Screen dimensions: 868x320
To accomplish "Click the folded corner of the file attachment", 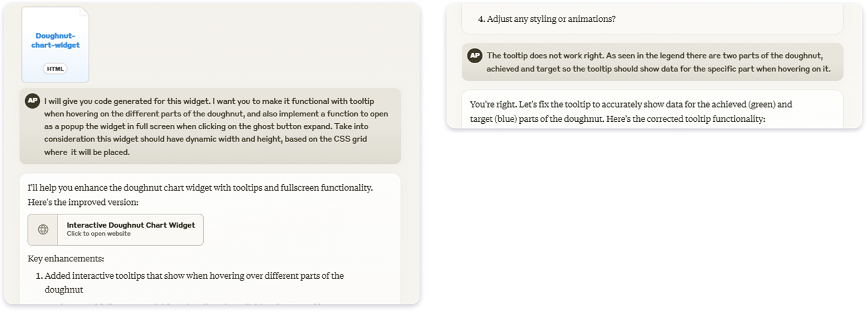I will click(x=84, y=11).
